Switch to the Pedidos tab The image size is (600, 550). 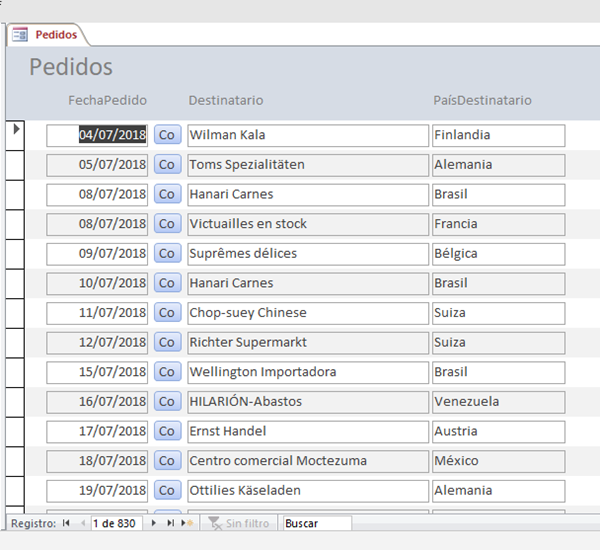pos(56,35)
